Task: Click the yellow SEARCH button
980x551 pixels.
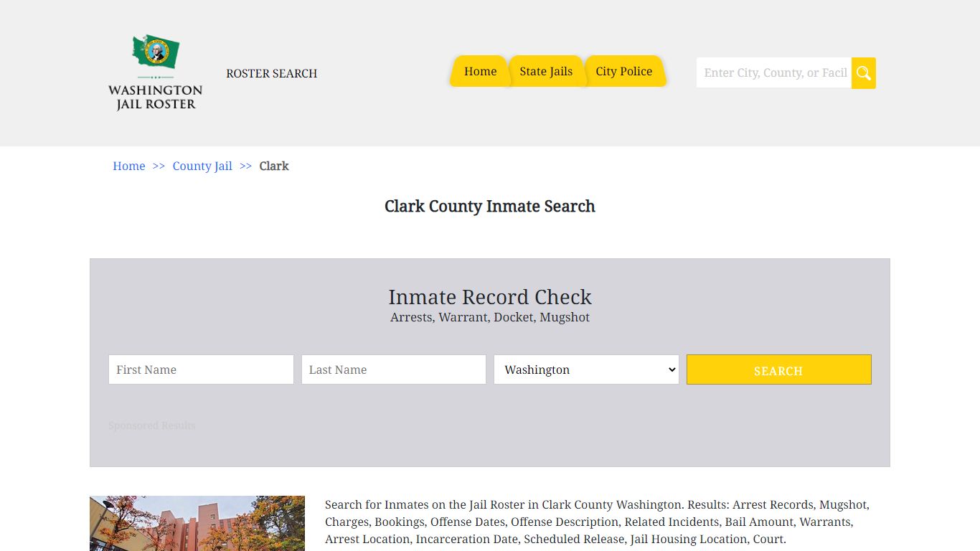Action: (x=779, y=369)
